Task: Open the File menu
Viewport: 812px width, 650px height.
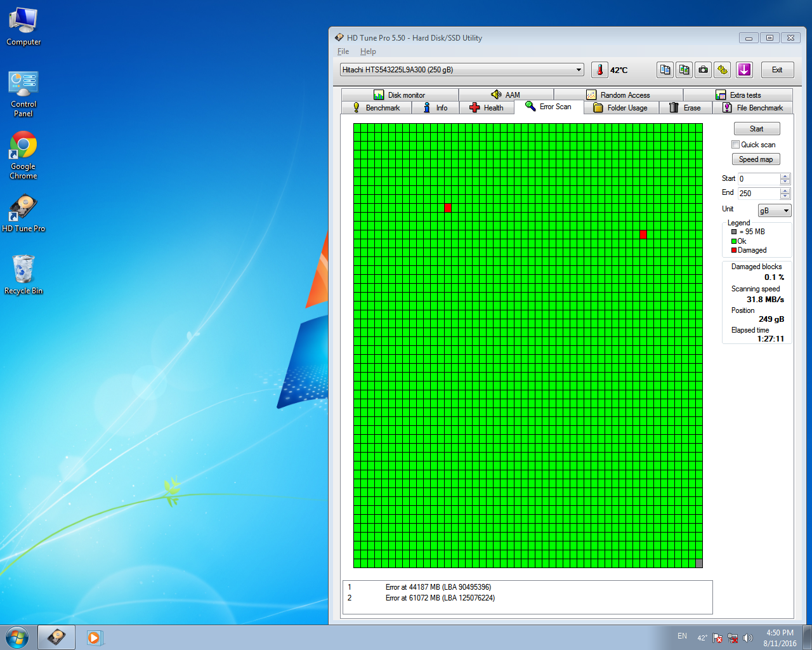Action: point(343,51)
